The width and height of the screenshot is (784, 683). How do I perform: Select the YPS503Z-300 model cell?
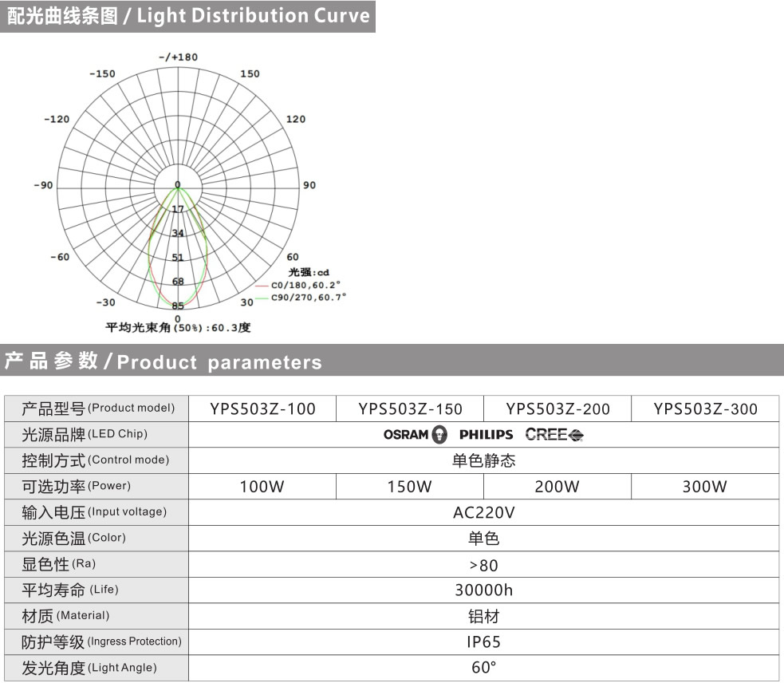[x=705, y=409]
